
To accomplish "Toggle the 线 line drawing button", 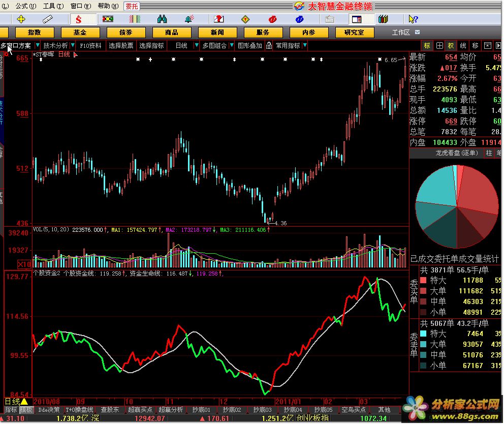I will (463, 46).
